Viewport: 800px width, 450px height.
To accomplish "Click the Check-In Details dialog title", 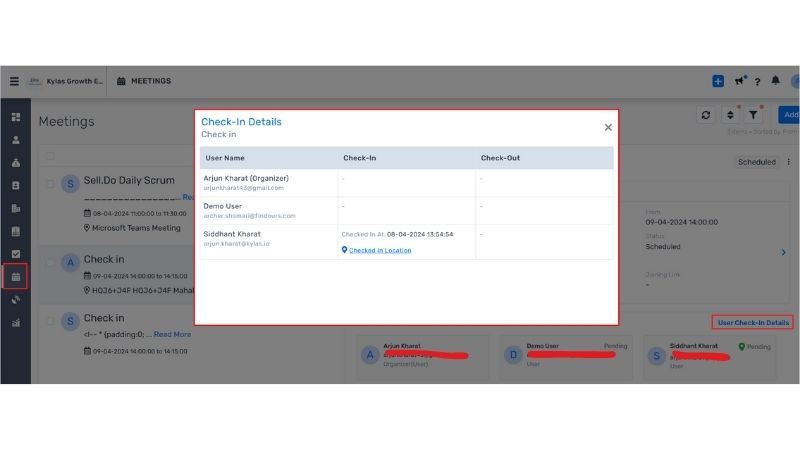I will pyautogui.click(x=241, y=122).
